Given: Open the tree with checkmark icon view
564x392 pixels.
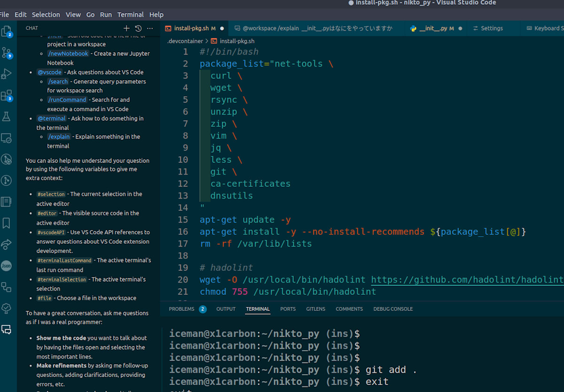Looking at the screenshot, I should 7,308.
